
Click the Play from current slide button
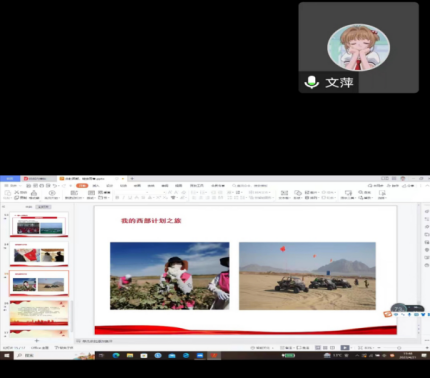[x=52, y=193]
